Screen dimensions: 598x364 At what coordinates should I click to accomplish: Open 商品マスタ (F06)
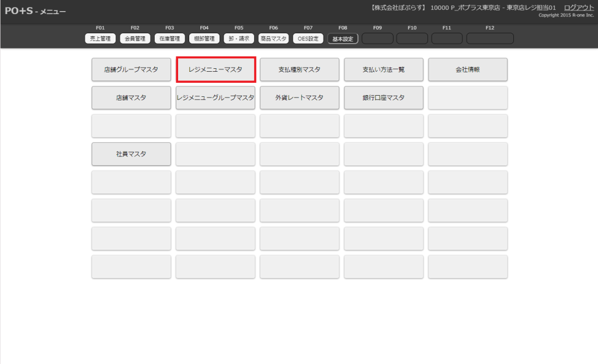coord(273,38)
